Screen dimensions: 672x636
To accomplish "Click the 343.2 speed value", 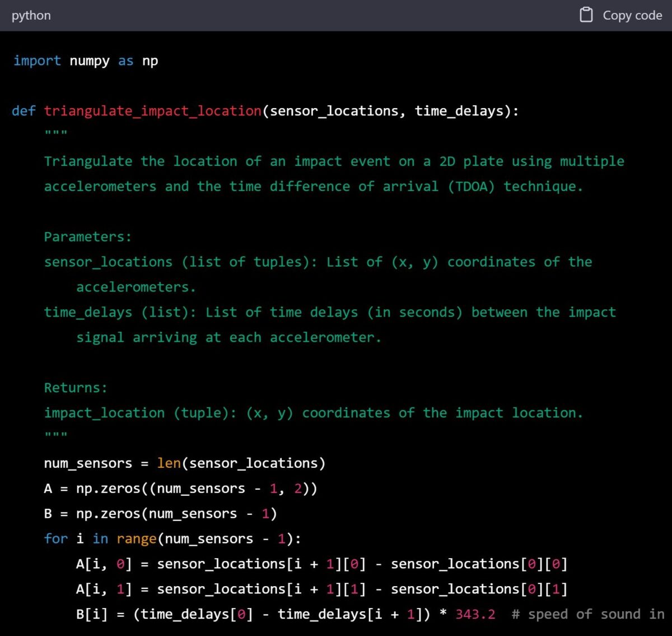I will pyautogui.click(x=475, y=615).
